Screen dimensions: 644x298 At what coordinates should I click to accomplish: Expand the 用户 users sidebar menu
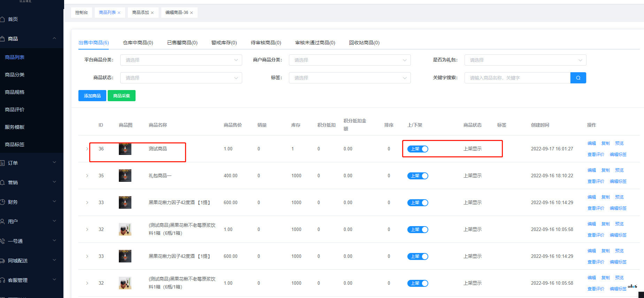tap(28, 222)
